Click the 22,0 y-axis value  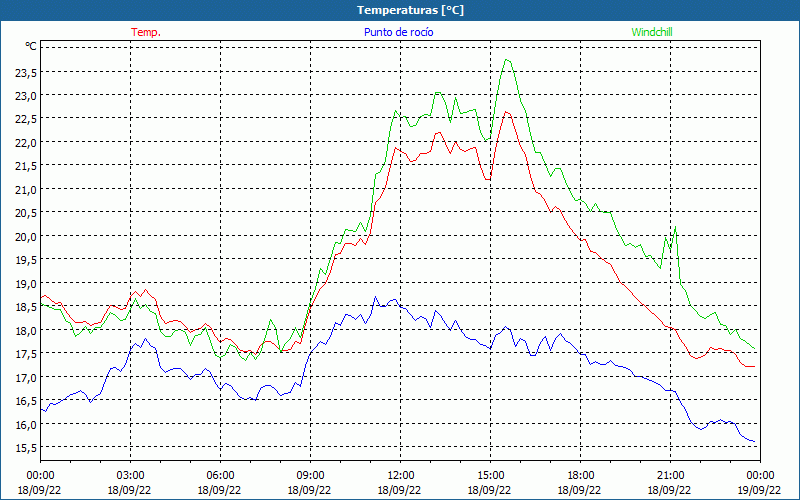(x=26, y=143)
